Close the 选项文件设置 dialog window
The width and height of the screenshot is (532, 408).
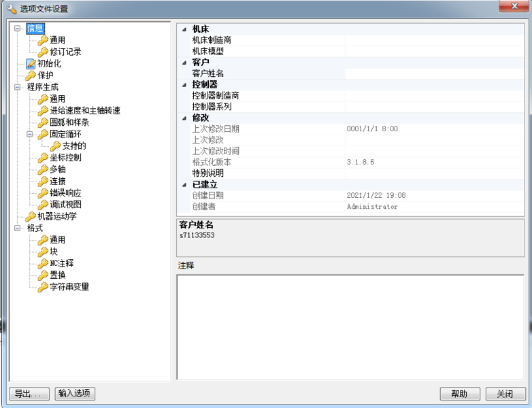[x=514, y=6]
